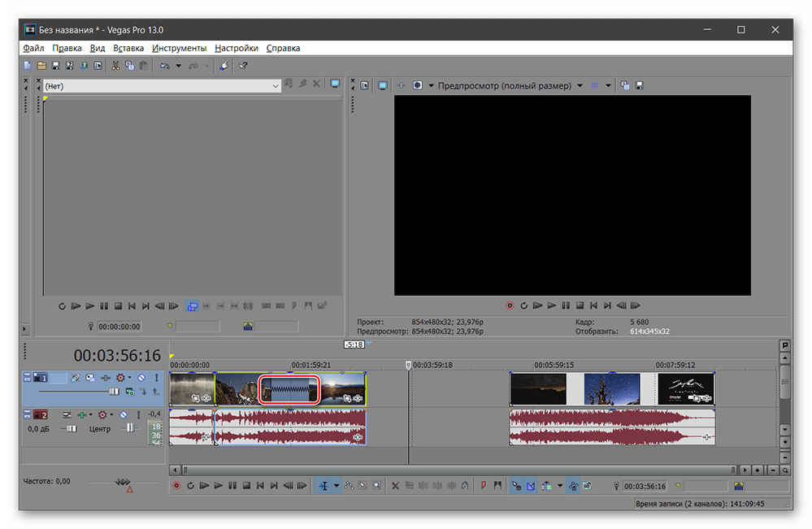Adjust the audio track 2 pan slider
This screenshot has height=529, width=812.
[130, 428]
